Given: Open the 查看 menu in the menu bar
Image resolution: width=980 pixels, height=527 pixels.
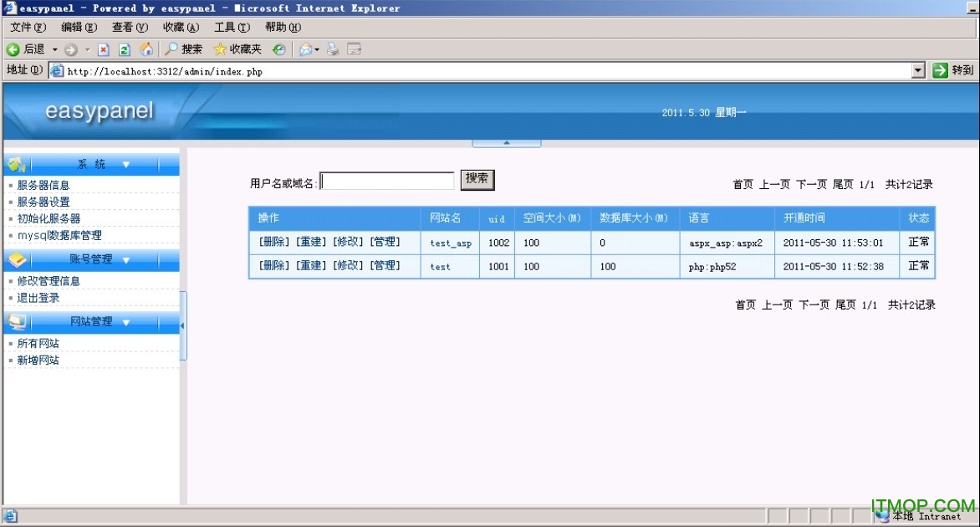Looking at the screenshot, I should click(130, 27).
